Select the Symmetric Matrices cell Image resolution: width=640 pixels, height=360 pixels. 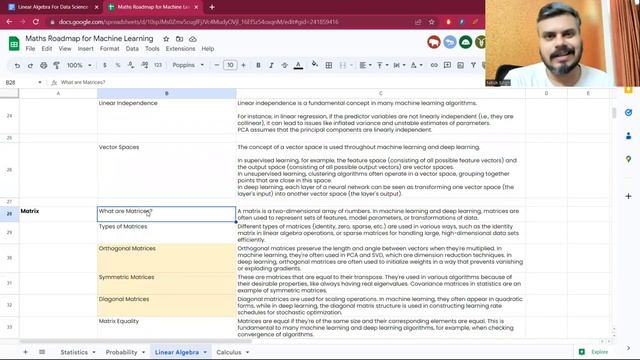pos(167,283)
